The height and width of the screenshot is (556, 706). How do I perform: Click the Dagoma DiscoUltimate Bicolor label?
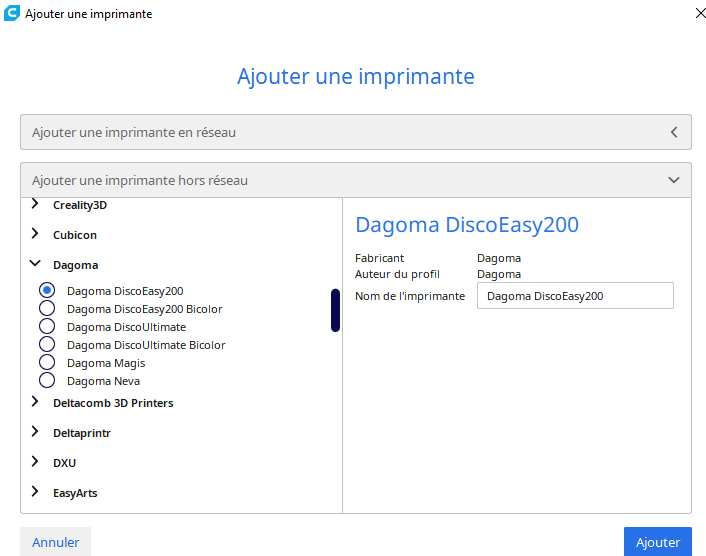pyautogui.click(x=146, y=345)
